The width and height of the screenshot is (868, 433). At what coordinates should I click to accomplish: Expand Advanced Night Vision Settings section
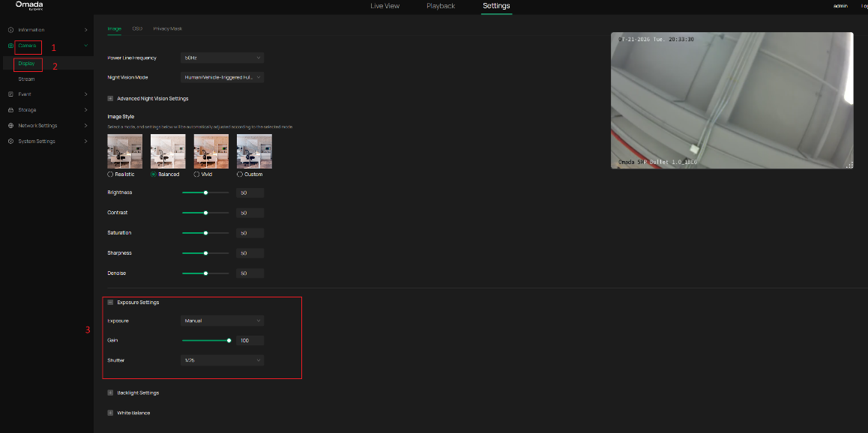[153, 98]
